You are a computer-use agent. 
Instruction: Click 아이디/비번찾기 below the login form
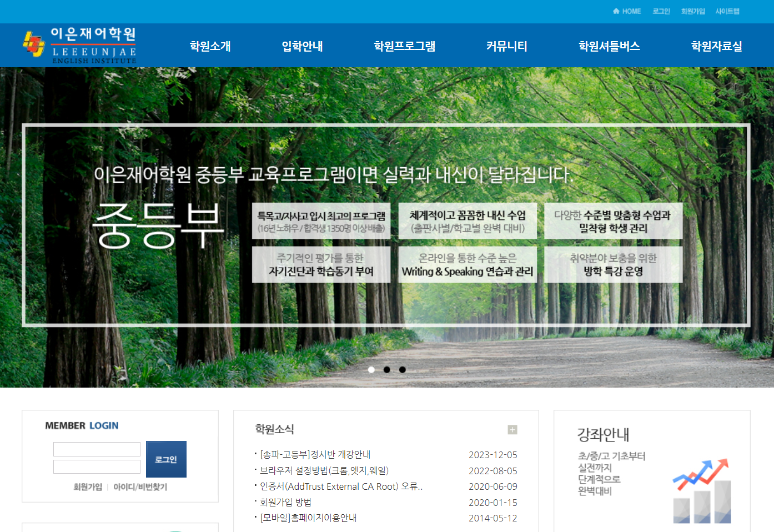click(139, 487)
